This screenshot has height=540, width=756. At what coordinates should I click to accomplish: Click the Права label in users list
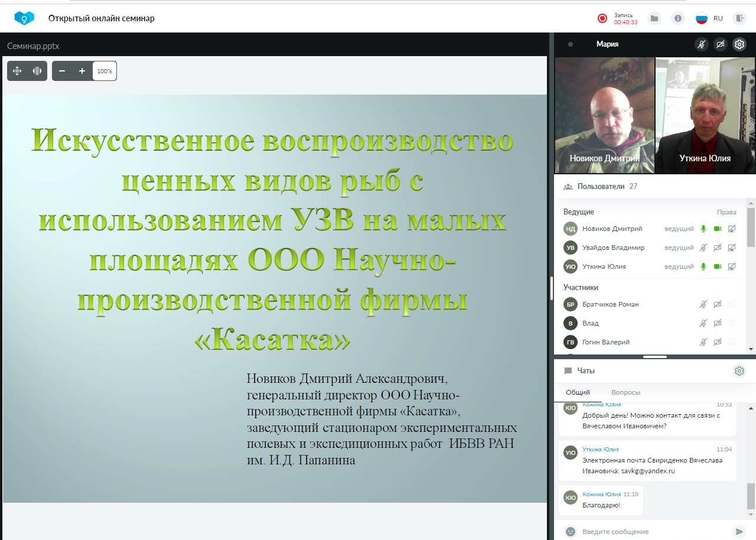click(726, 212)
